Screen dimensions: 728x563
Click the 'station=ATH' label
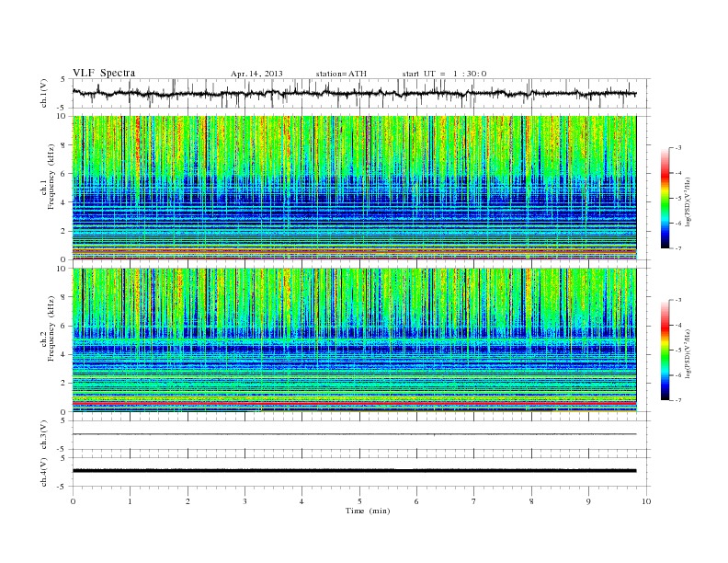pyautogui.click(x=341, y=74)
